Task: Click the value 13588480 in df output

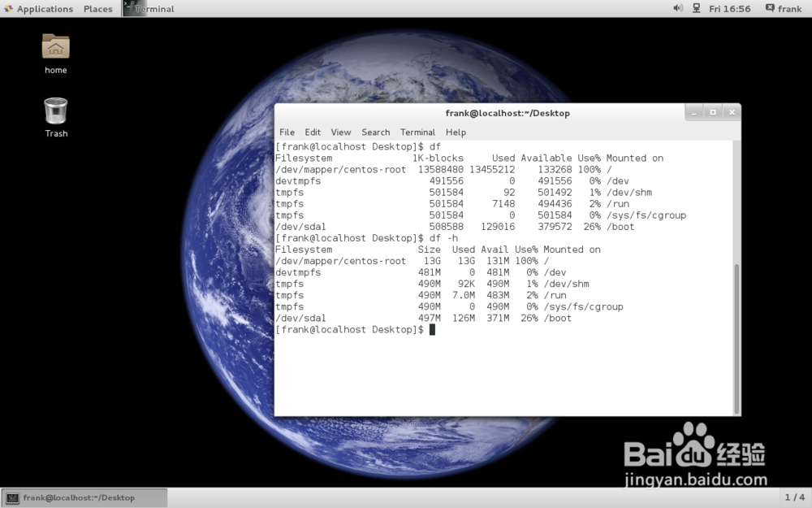Action: (x=441, y=170)
